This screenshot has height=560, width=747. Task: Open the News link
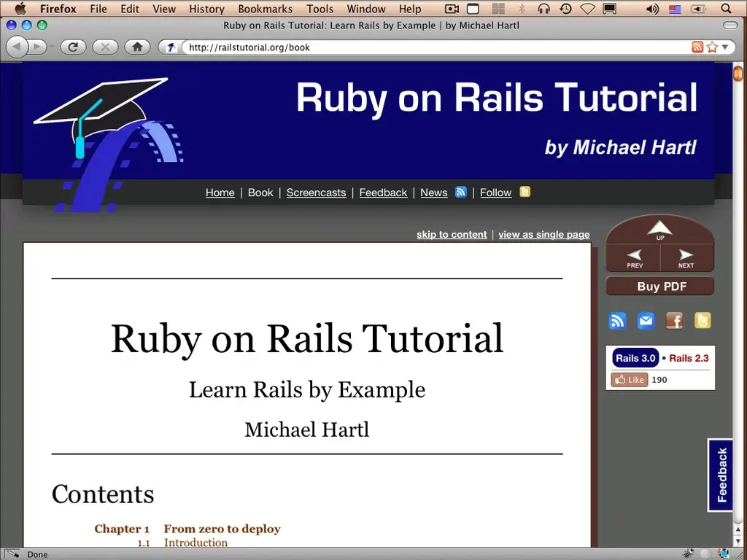click(x=434, y=192)
